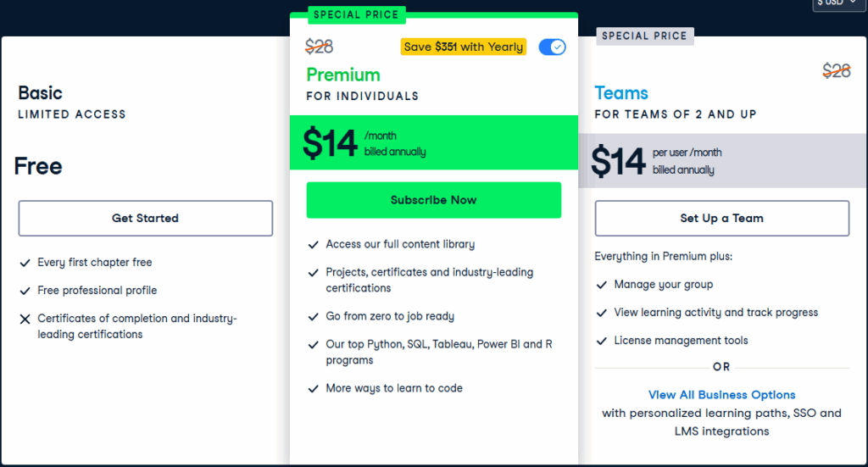Screen dimensions: 868x467
Task: Toggle the yearly billing switch
Action: click(x=552, y=47)
